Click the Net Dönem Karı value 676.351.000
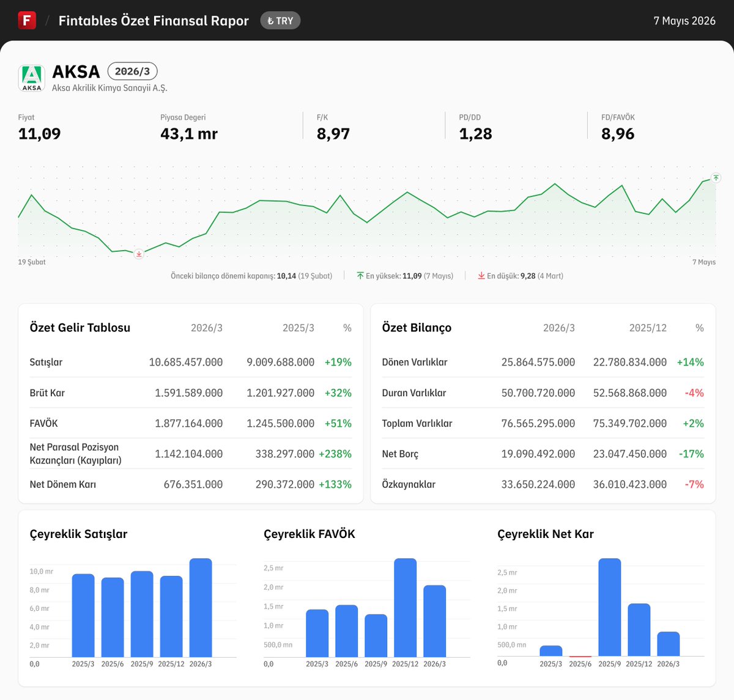 point(193,485)
